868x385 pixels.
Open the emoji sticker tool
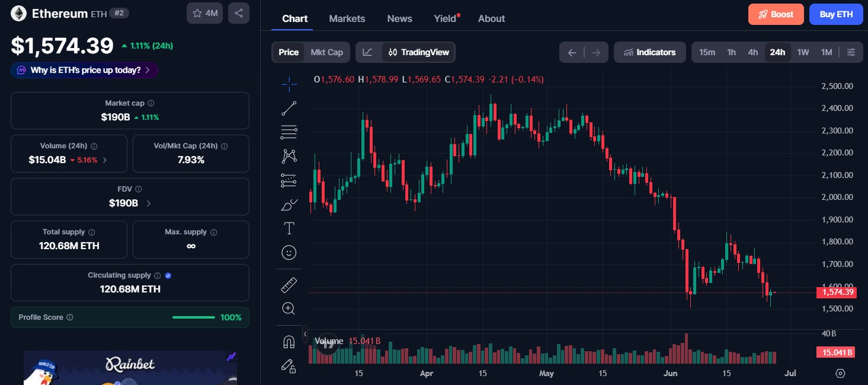point(289,253)
